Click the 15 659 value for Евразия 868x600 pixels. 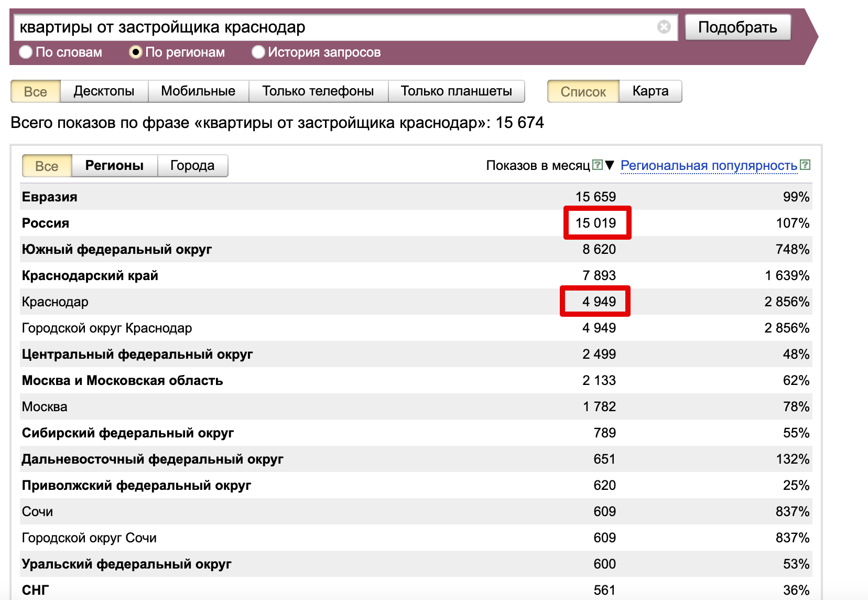pos(595,197)
